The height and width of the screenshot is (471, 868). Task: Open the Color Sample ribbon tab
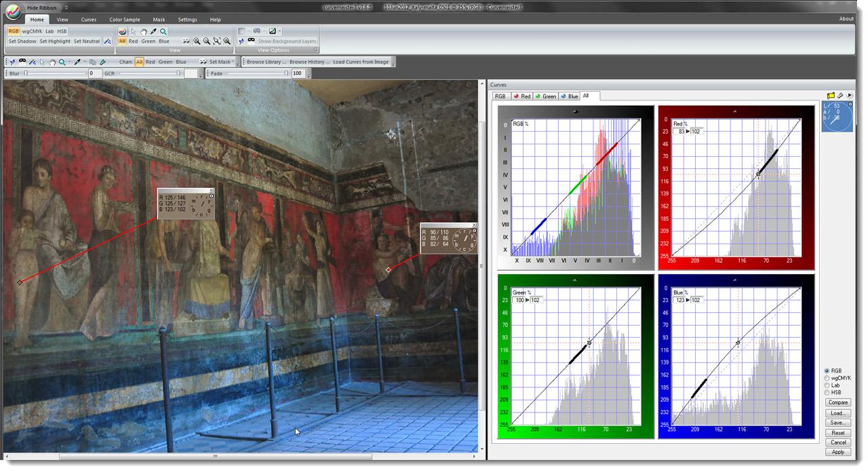[125, 20]
